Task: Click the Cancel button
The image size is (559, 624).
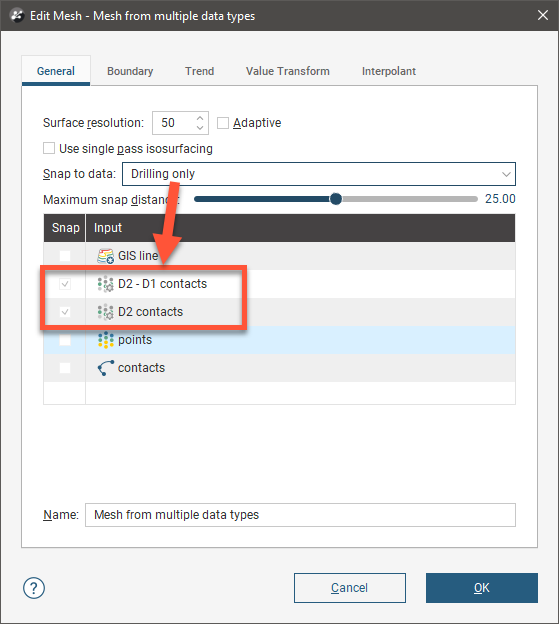Action: 350,588
